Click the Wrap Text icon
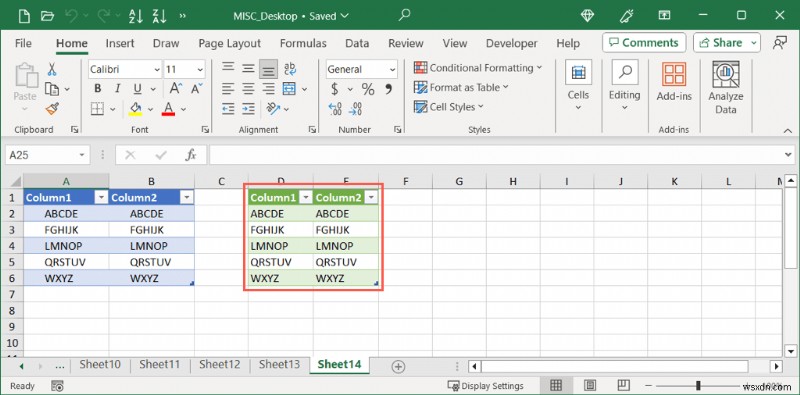 tap(290, 69)
